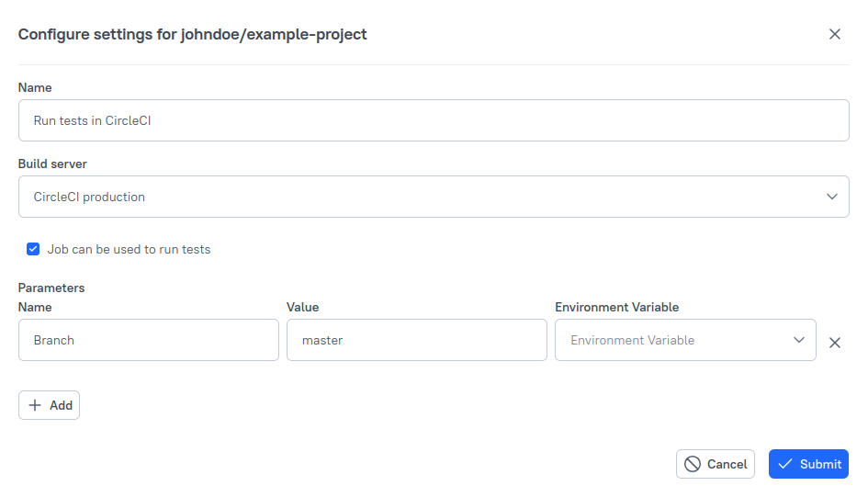Screen dimensions: 868x497
Task: Click the 'Job can be used to run tests' label text
Action: point(129,249)
